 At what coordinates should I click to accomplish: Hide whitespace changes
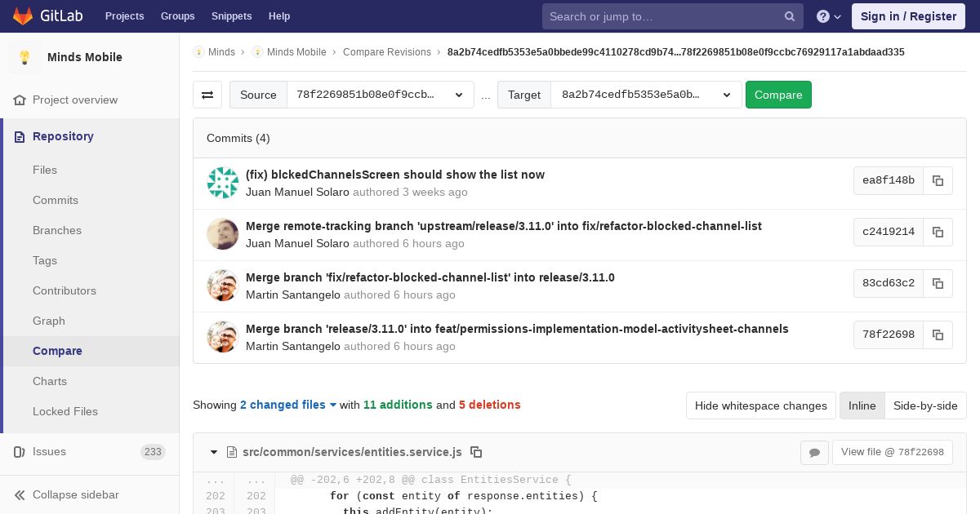[x=760, y=405]
